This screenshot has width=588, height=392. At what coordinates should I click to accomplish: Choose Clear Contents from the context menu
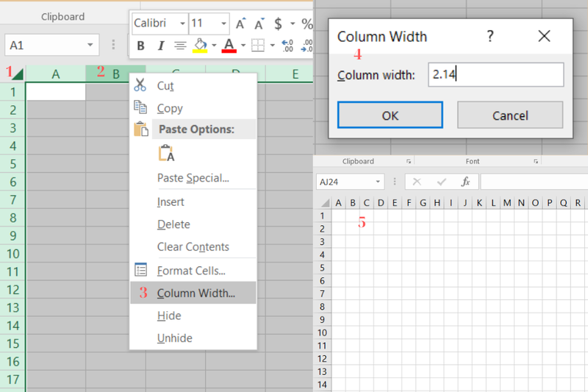pos(193,247)
